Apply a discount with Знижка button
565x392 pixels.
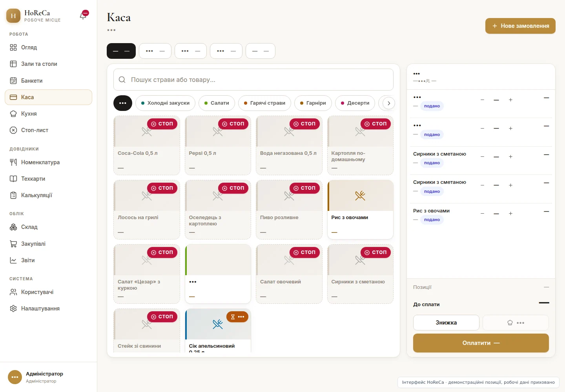tap(446, 323)
